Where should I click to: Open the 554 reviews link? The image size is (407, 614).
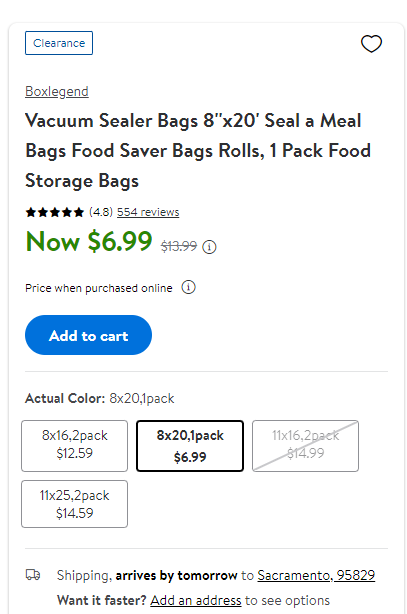click(148, 212)
